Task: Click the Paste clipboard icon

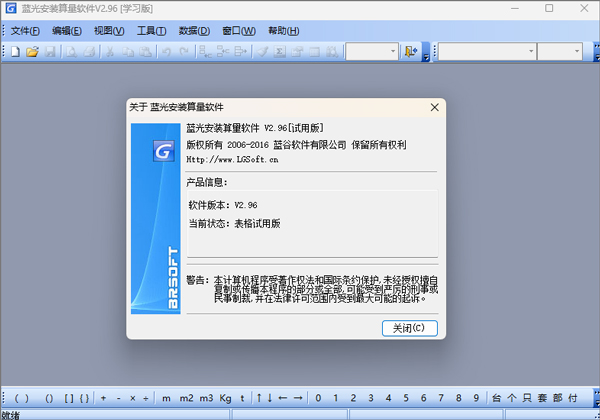Action: pos(145,52)
